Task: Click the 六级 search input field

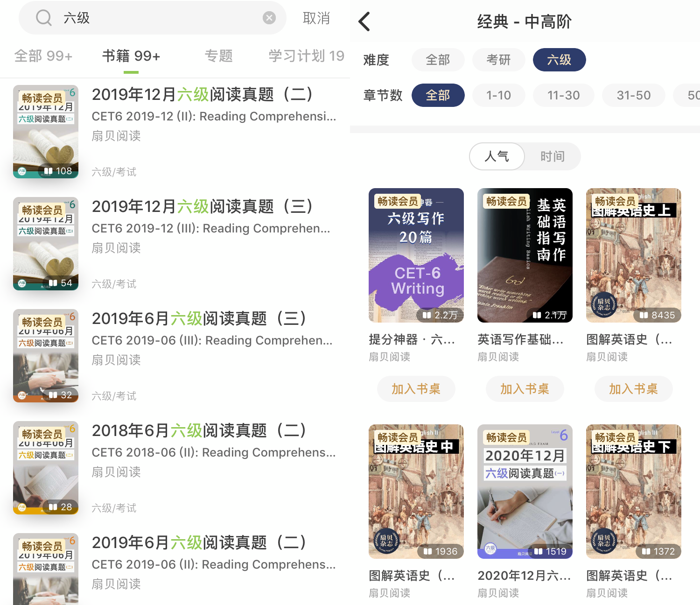Action: 152,18
